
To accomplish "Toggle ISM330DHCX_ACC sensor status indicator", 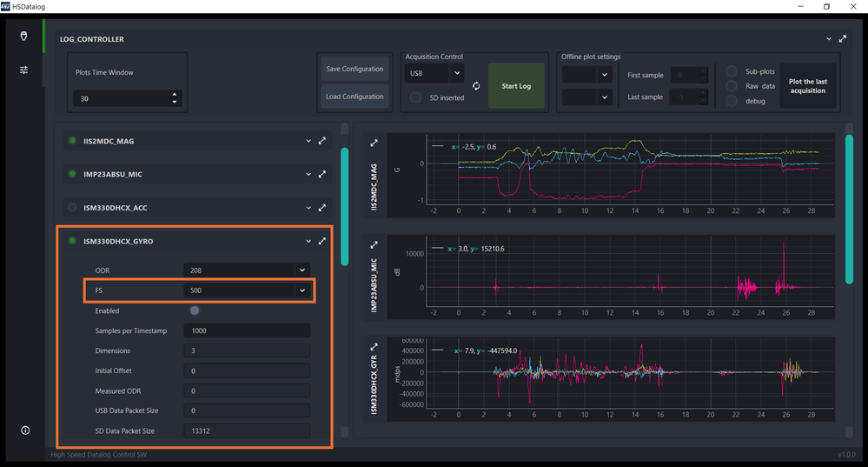I will pos(72,207).
